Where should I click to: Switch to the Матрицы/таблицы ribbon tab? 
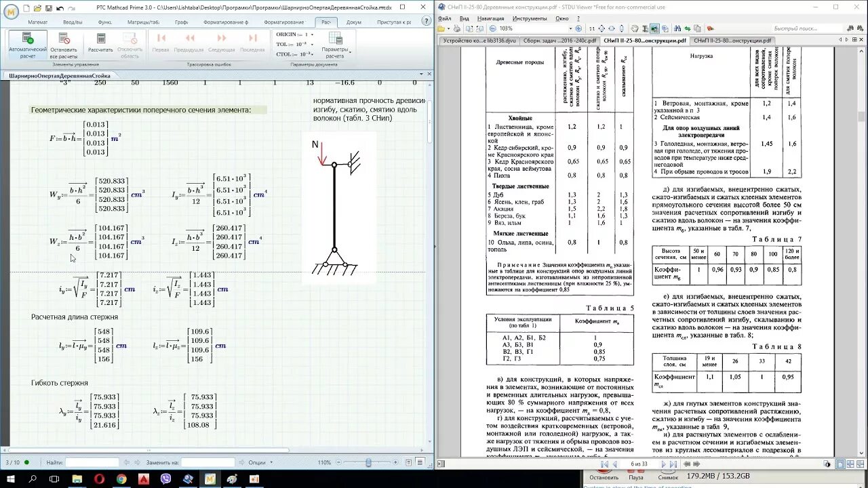point(143,22)
